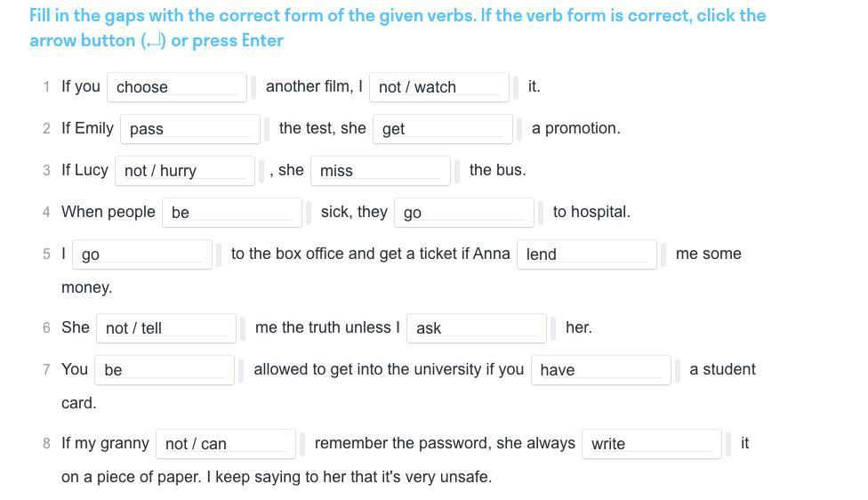Focus the 'have' gap before 'a student'

600,370
